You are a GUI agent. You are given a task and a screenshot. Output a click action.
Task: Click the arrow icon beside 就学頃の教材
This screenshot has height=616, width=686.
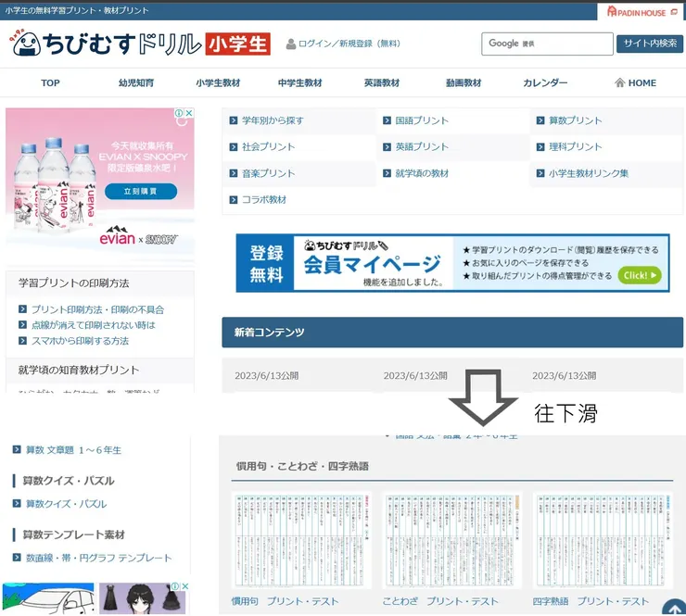387,173
